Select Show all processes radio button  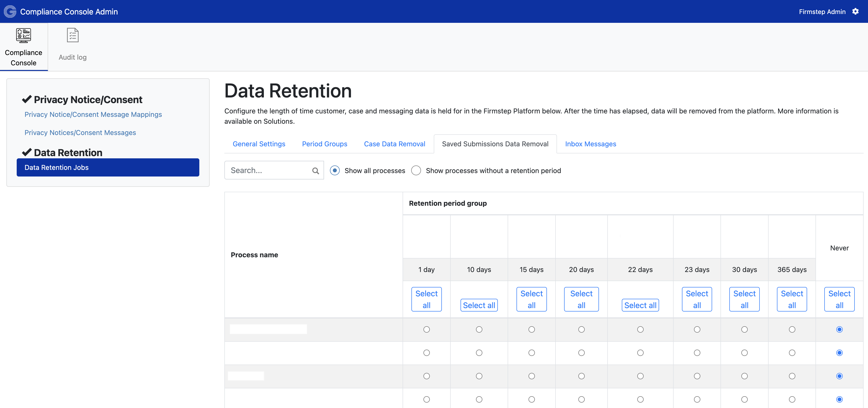[x=335, y=170]
